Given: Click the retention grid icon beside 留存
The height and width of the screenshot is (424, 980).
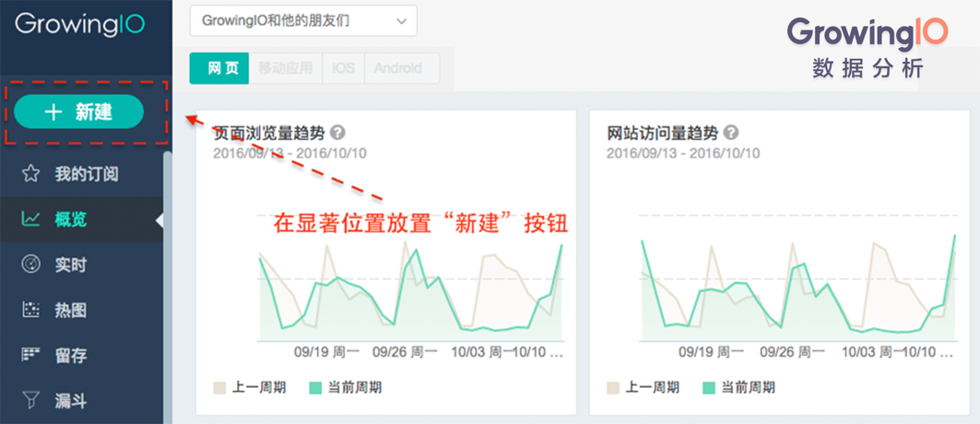Looking at the screenshot, I should tap(30, 355).
